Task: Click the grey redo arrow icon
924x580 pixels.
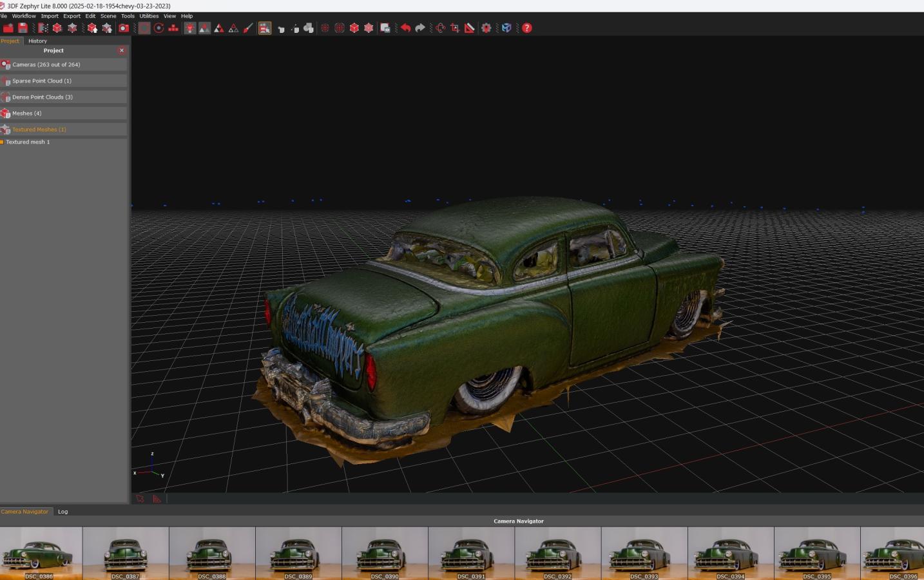Action: click(x=420, y=28)
